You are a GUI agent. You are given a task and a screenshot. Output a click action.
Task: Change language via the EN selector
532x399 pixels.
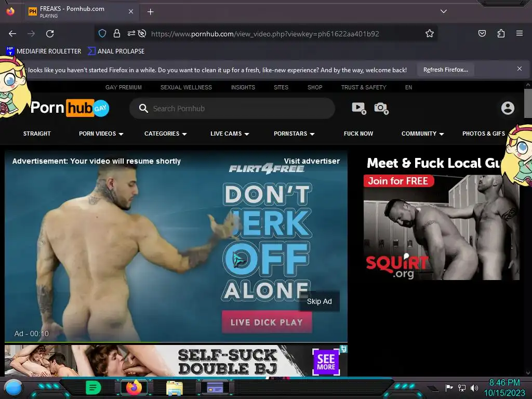point(408,87)
